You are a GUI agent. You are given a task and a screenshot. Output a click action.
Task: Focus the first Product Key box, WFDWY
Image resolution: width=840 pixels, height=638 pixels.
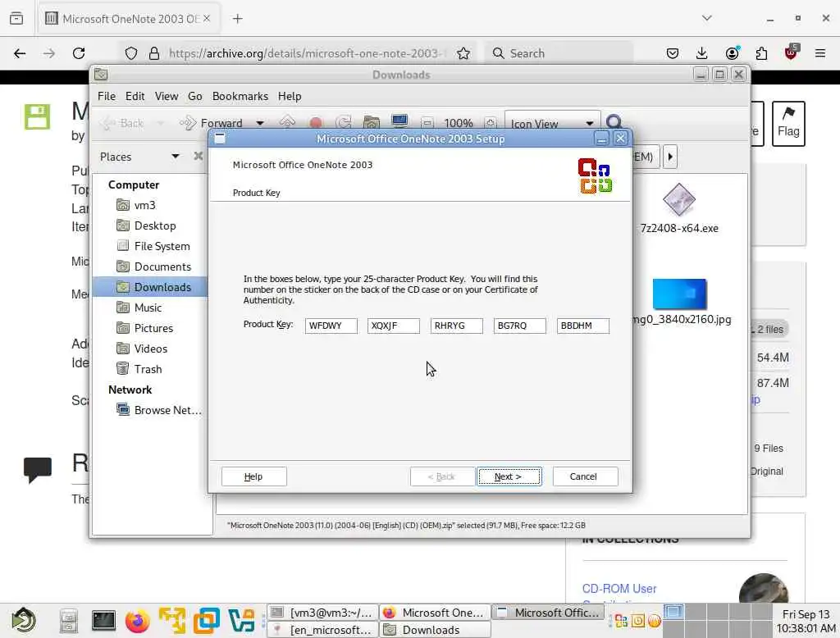click(331, 326)
